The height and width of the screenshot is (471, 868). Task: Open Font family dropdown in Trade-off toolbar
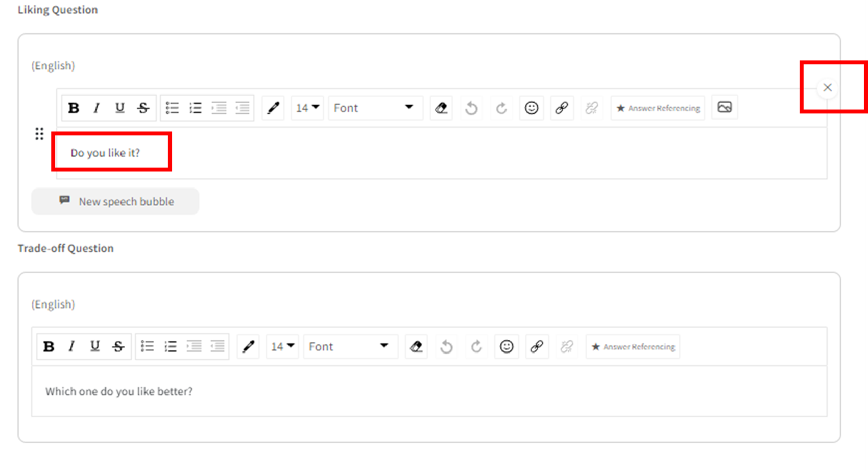click(x=349, y=347)
